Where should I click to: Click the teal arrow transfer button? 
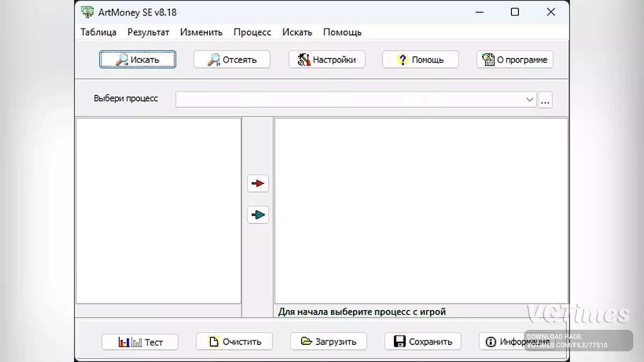pyautogui.click(x=258, y=215)
